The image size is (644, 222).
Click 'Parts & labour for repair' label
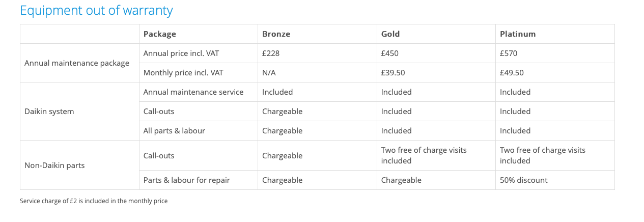(x=187, y=180)
